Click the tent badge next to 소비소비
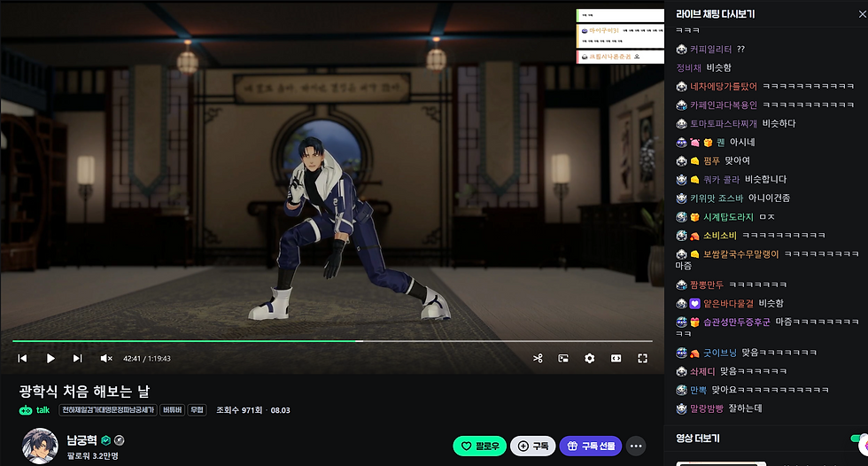Image resolution: width=868 pixels, height=466 pixels. tap(694, 235)
